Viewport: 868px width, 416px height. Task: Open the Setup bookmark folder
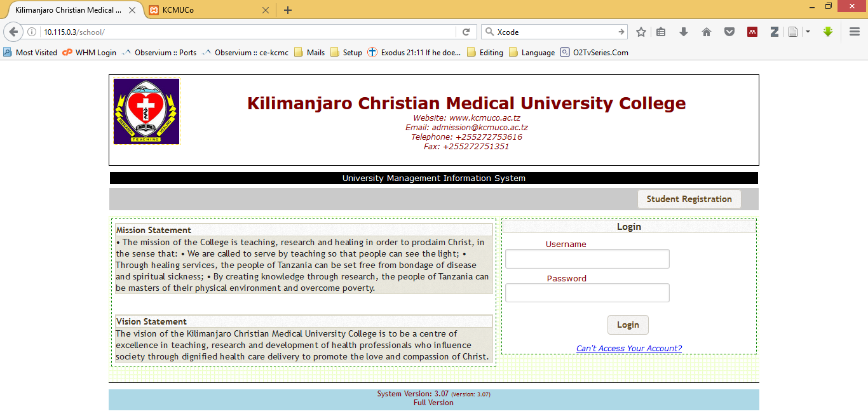346,53
